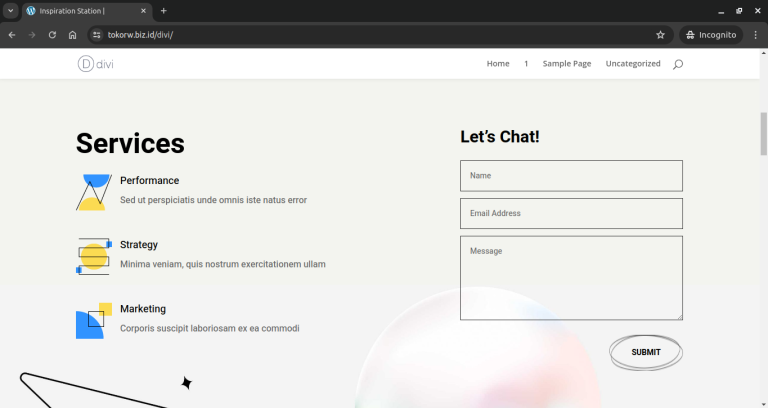Click the Marketing blue shape icon
The image size is (768, 408).
pyautogui.click(x=94, y=321)
